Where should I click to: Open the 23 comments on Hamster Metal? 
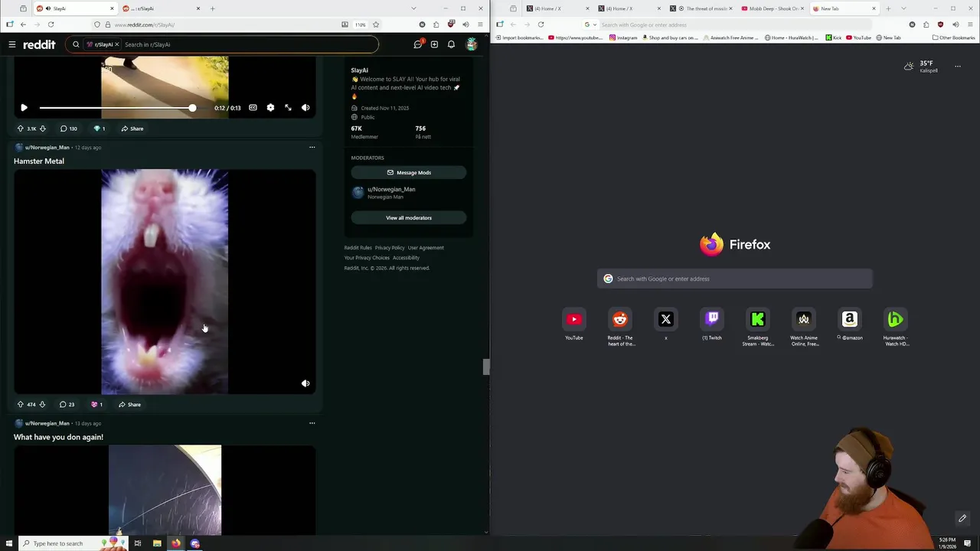(67, 404)
